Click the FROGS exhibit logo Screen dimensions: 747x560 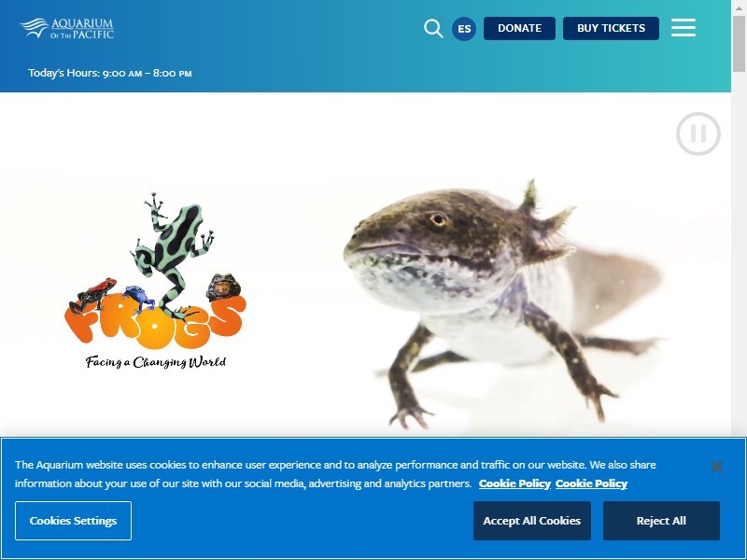pyautogui.click(x=155, y=281)
